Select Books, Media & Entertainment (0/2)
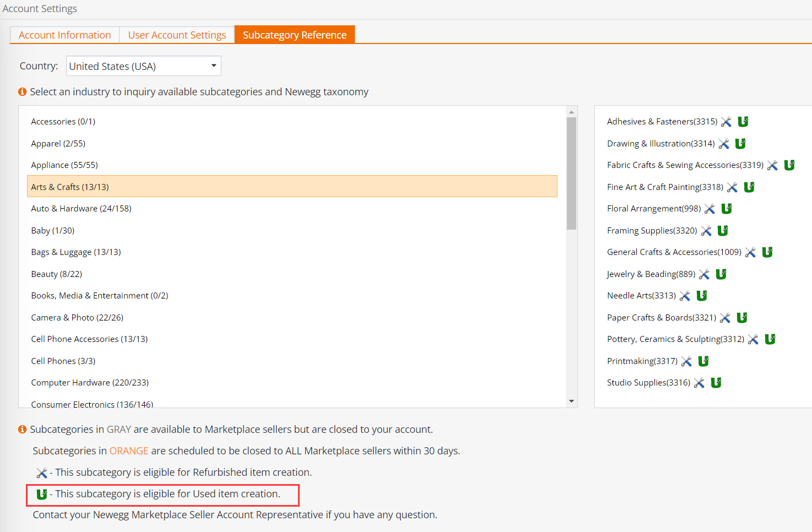 (292, 296)
